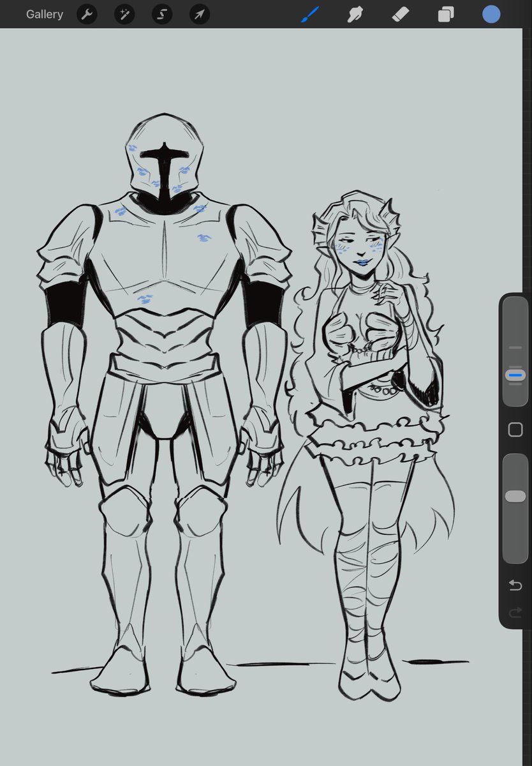The image size is (532, 766).
Task: Open the color panel from the blue swatch
Action: pos(491,13)
